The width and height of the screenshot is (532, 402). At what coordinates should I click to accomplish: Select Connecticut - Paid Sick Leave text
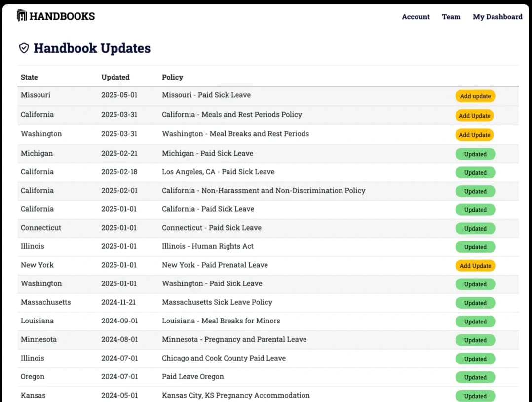pos(211,228)
